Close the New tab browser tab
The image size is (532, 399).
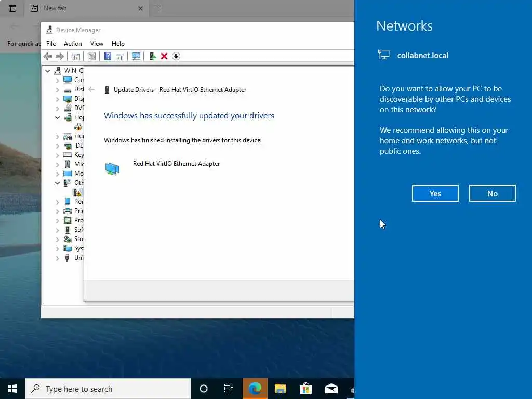[x=140, y=8]
